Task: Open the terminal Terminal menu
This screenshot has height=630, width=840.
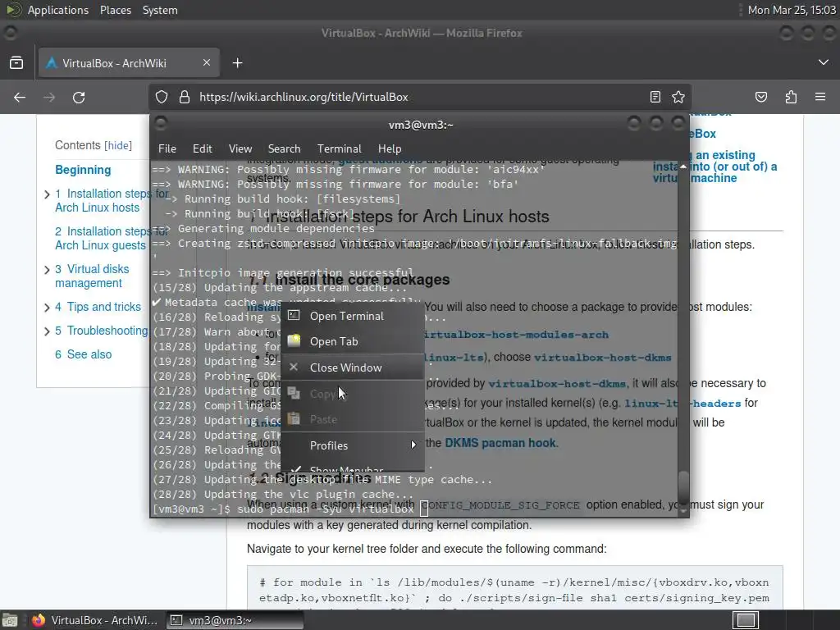Action: [339, 148]
